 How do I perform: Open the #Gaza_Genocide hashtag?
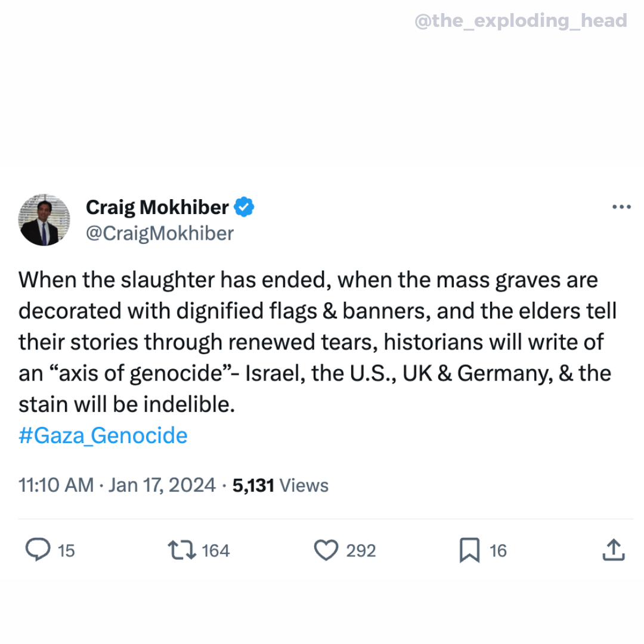103,435
